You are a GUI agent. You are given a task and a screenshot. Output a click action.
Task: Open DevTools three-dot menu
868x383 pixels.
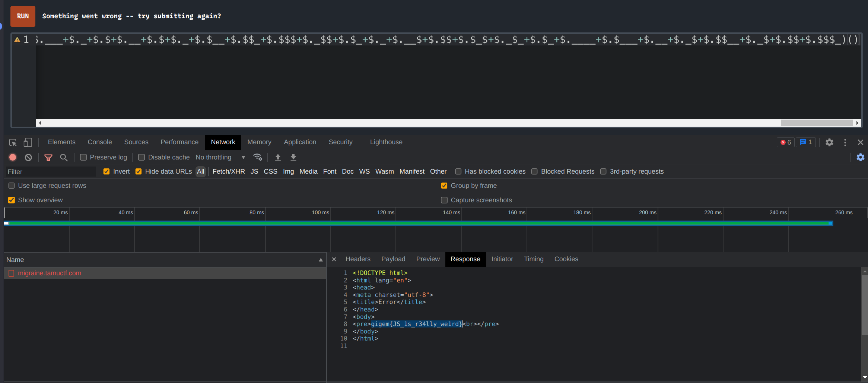(x=845, y=142)
